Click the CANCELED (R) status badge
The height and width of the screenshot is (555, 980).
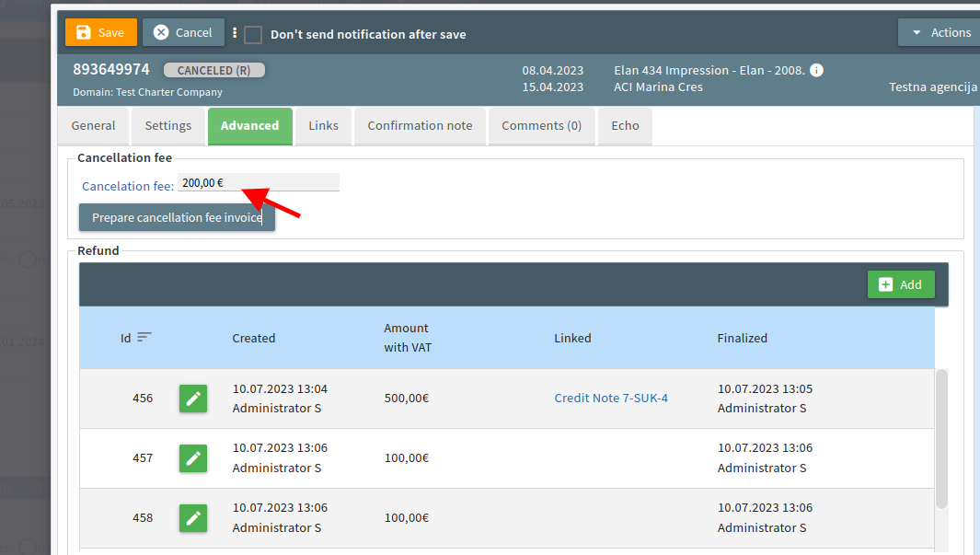[213, 71]
